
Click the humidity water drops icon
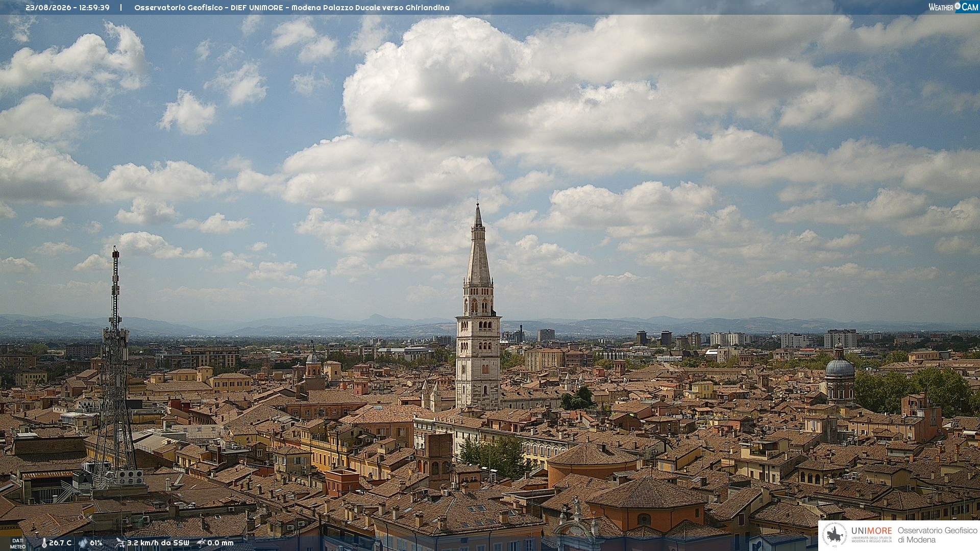pos(83,543)
